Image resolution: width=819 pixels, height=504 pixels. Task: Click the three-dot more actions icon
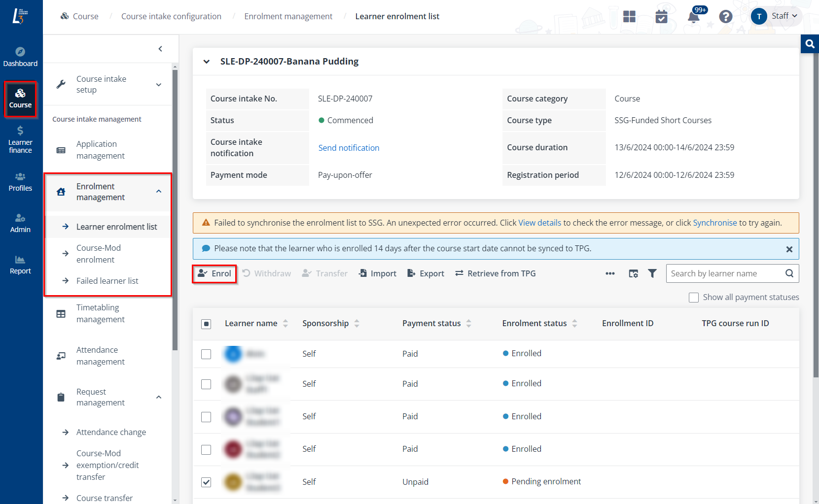[x=610, y=273]
